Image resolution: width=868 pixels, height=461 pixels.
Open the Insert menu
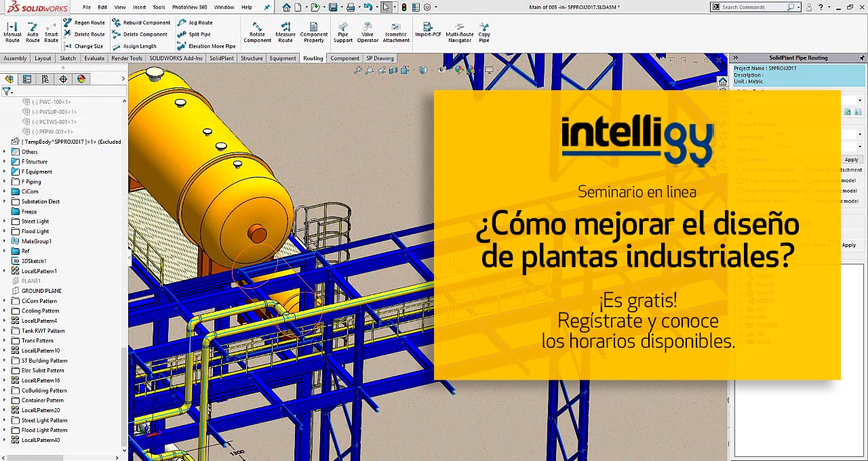[x=139, y=7]
